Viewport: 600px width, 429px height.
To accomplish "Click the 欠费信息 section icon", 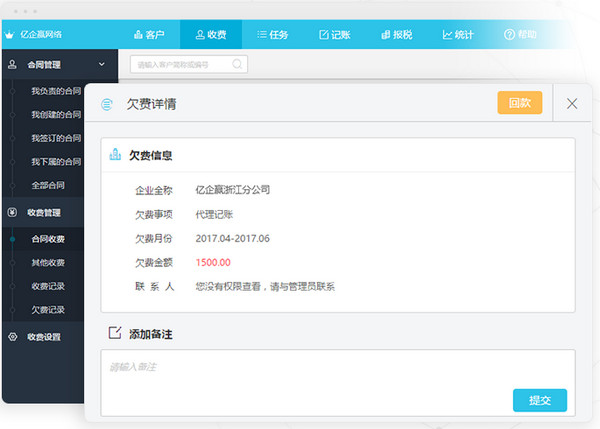I will point(115,156).
